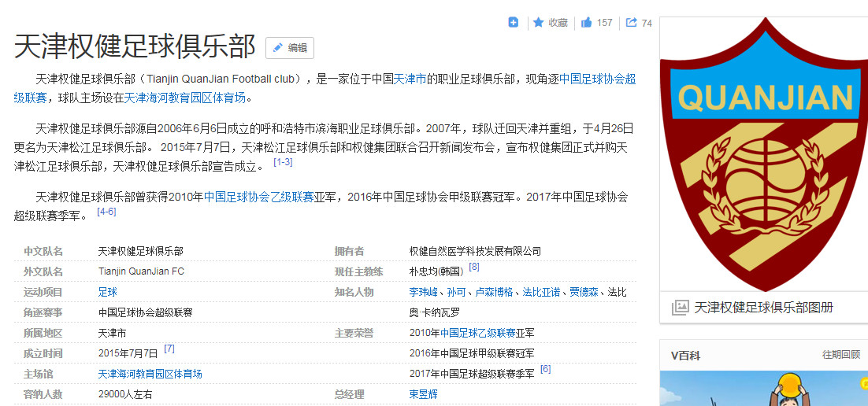Click the 中文队名 field label
The height and width of the screenshot is (406, 868).
[43, 251]
